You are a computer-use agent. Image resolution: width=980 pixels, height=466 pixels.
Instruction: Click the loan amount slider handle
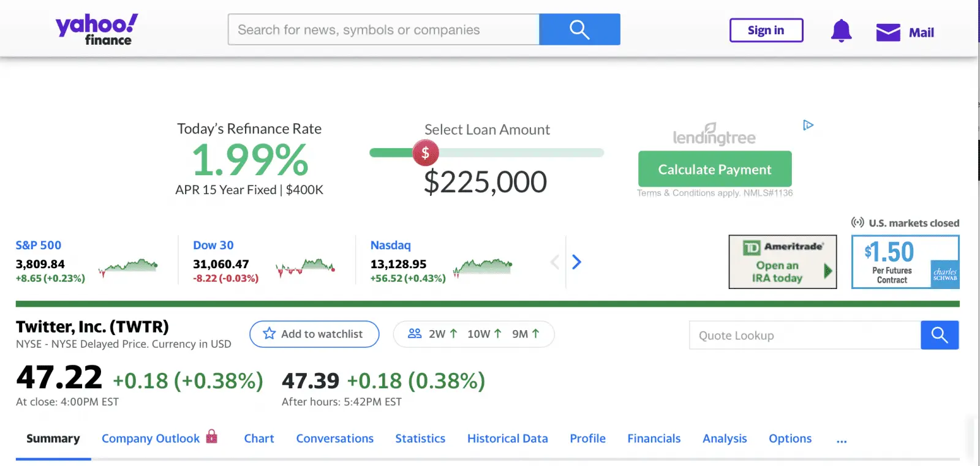click(425, 153)
